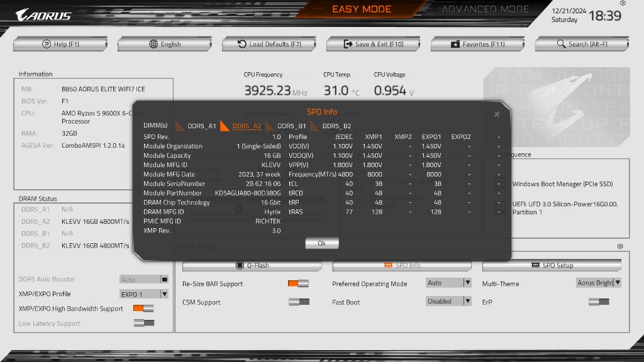Click globe language icon
Viewport: 644px width, 362px height.
coord(153,44)
